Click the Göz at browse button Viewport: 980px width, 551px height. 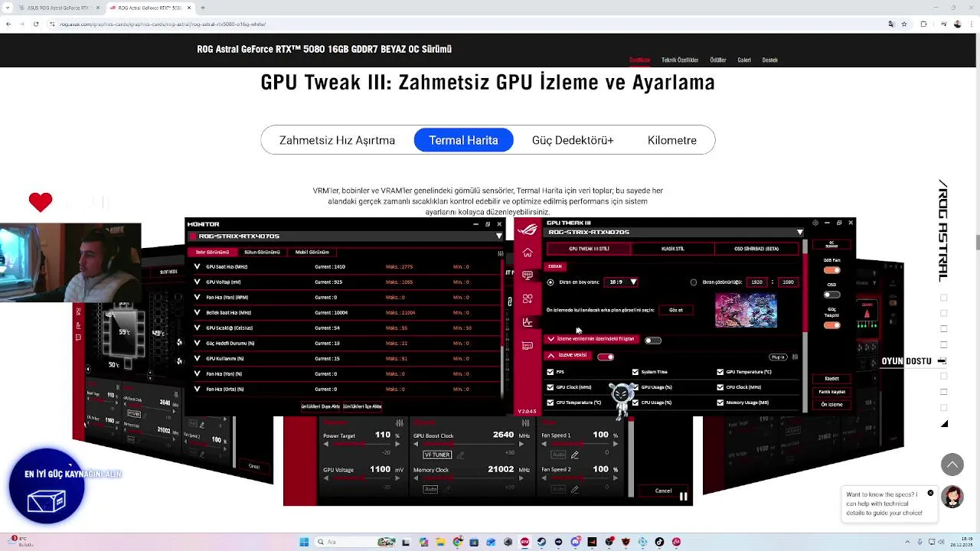[676, 310]
